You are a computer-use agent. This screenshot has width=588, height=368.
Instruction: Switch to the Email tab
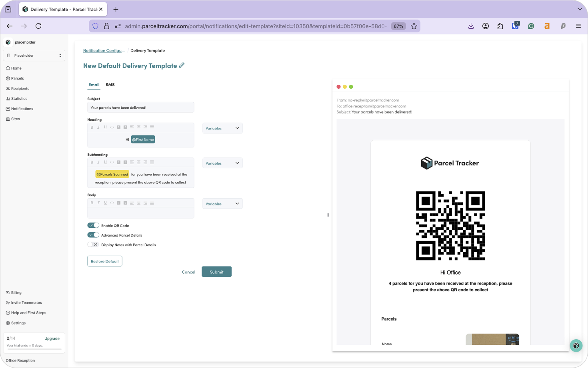94,85
